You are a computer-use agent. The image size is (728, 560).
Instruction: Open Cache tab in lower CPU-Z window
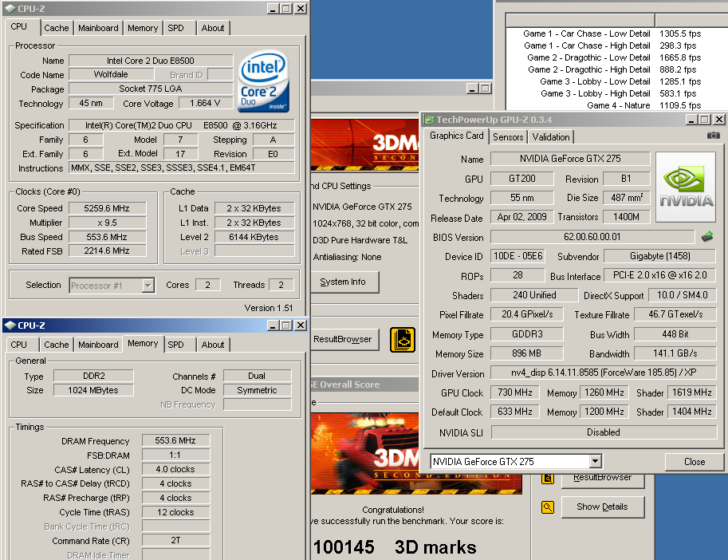(56, 345)
